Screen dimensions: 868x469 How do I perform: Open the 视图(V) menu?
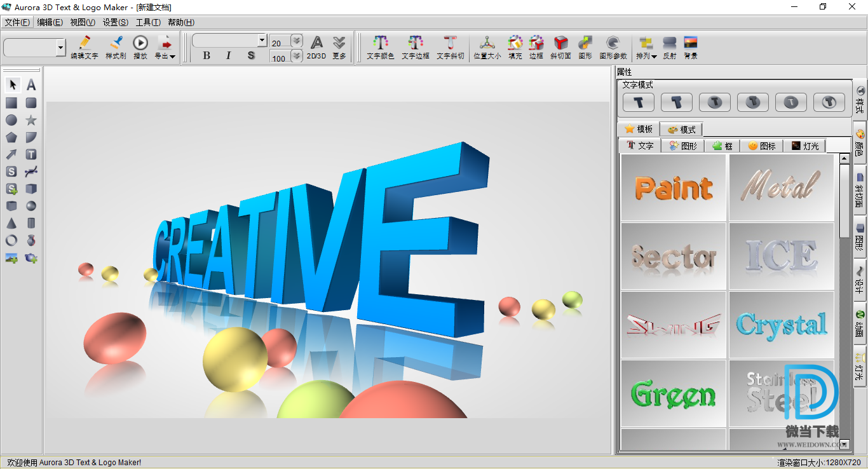coord(83,22)
